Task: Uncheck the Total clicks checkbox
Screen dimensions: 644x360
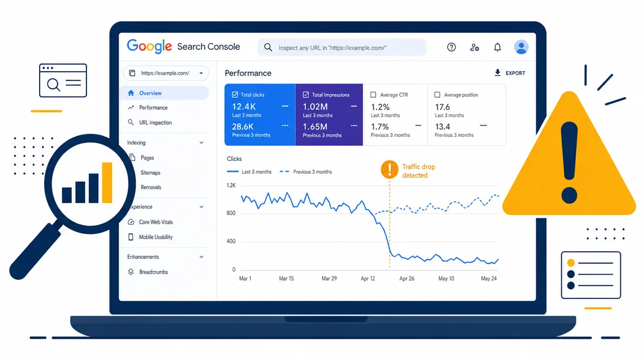Action: coord(235,95)
